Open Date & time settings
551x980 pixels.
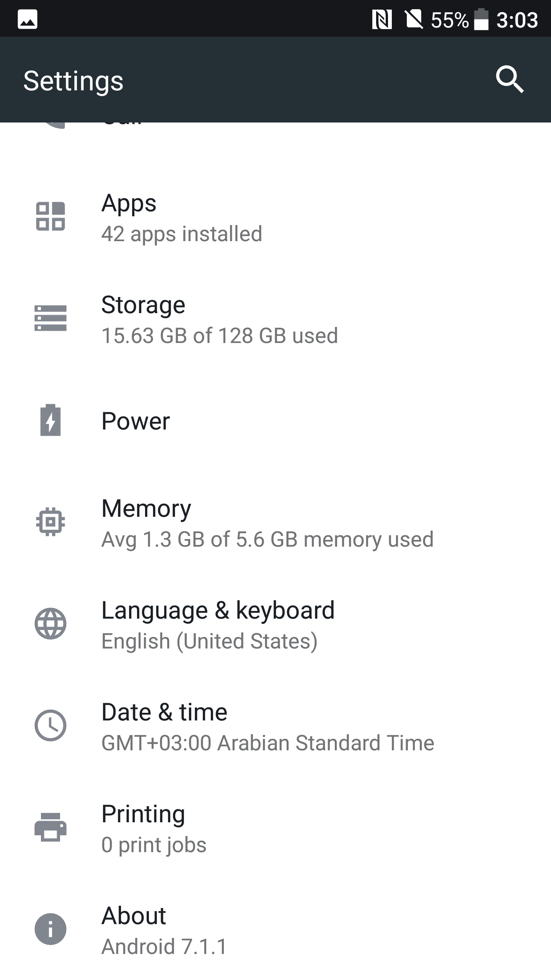[x=267, y=727]
